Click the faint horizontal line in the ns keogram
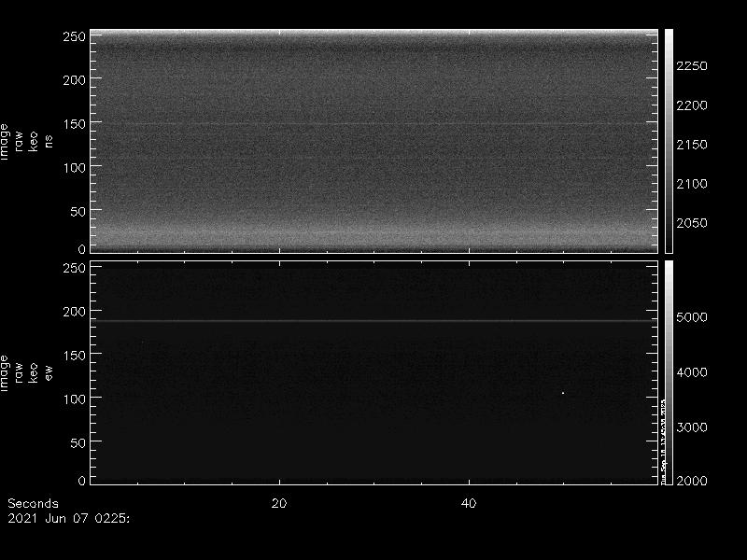This screenshot has height=560, width=747. click(373, 124)
